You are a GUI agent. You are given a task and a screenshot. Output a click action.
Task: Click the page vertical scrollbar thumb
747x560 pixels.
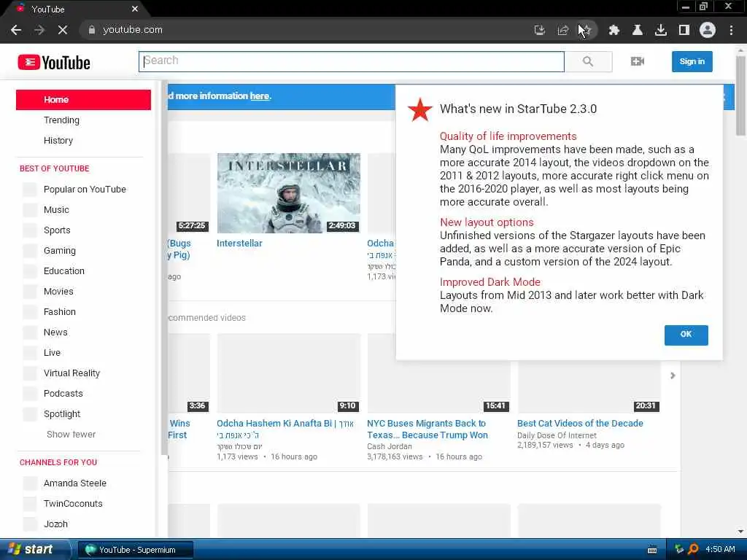point(740,96)
